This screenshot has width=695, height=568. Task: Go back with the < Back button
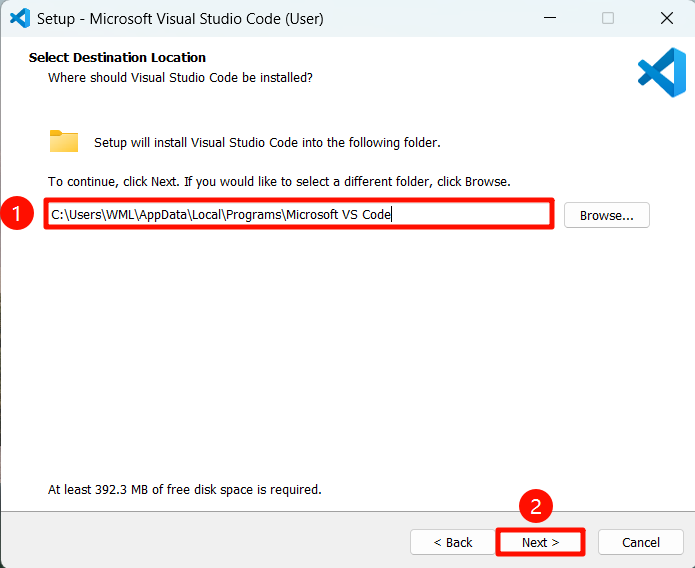453,542
